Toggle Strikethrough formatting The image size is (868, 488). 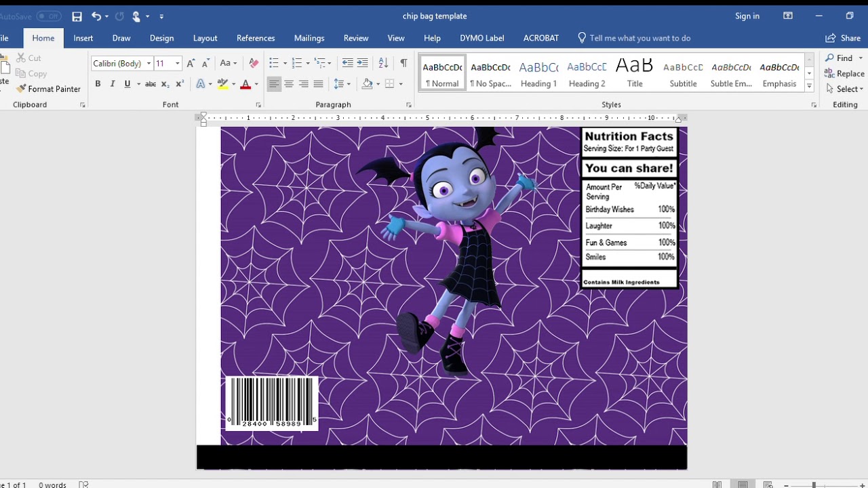(151, 84)
